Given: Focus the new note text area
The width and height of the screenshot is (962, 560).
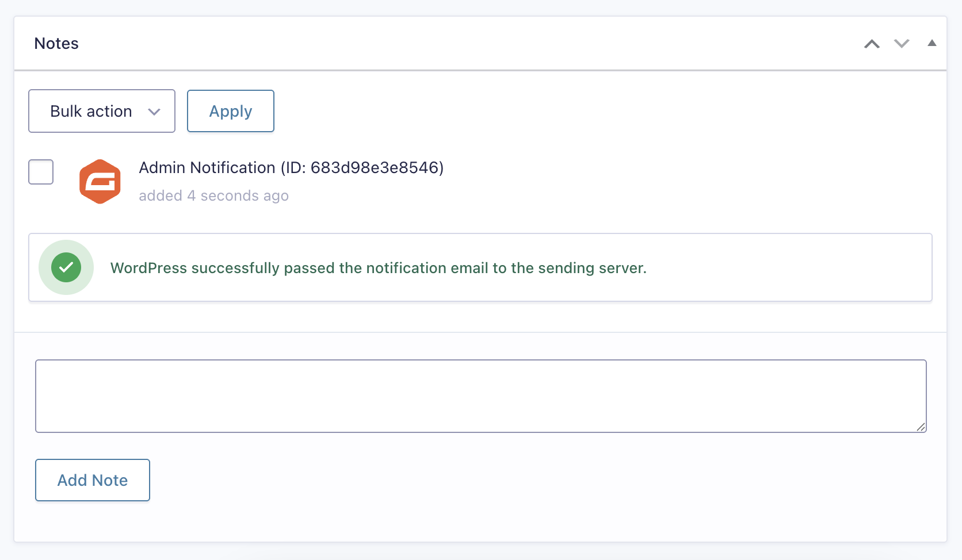Looking at the screenshot, I should click(x=481, y=396).
